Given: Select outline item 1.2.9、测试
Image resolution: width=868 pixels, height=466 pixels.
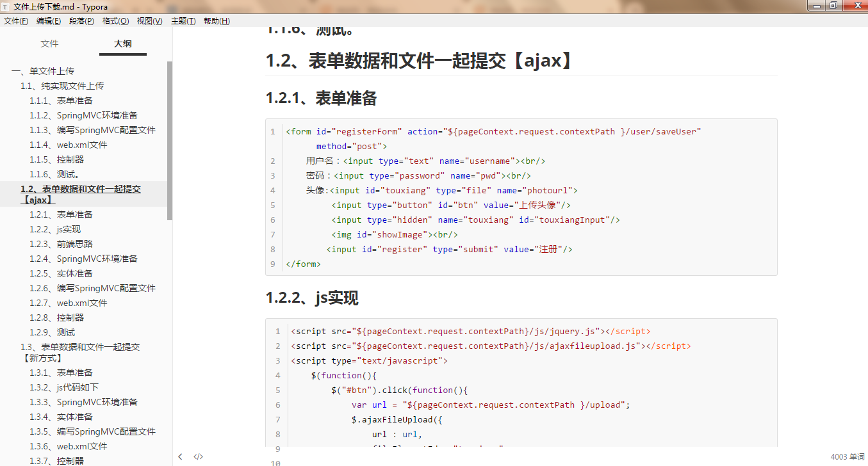Looking at the screenshot, I should [x=52, y=332].
